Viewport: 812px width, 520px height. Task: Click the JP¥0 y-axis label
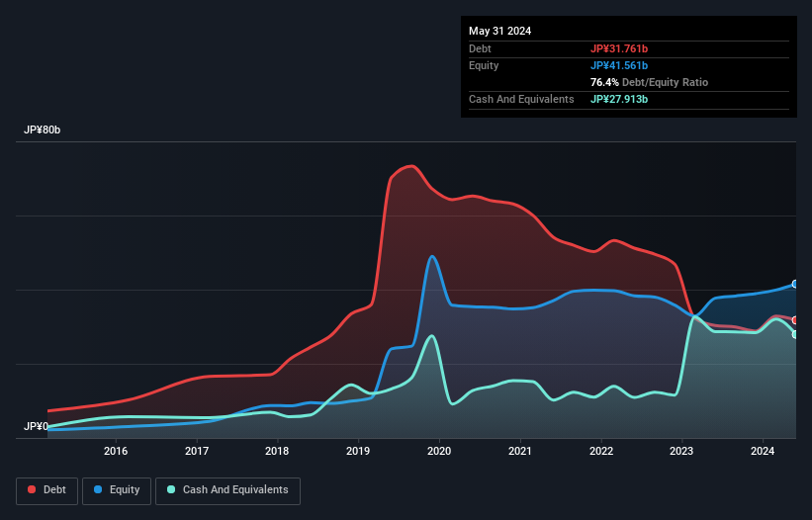[36, 426]
